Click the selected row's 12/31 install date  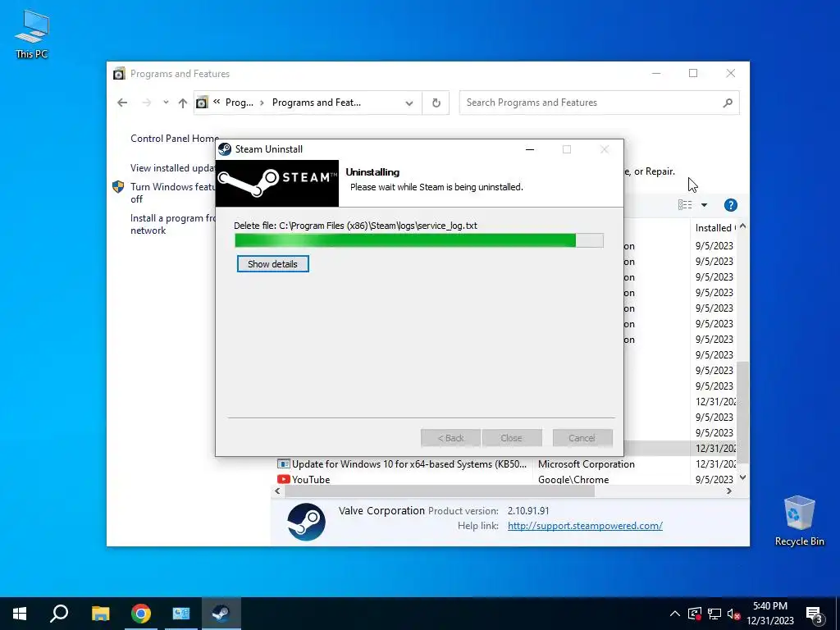[x=715, y=449]
